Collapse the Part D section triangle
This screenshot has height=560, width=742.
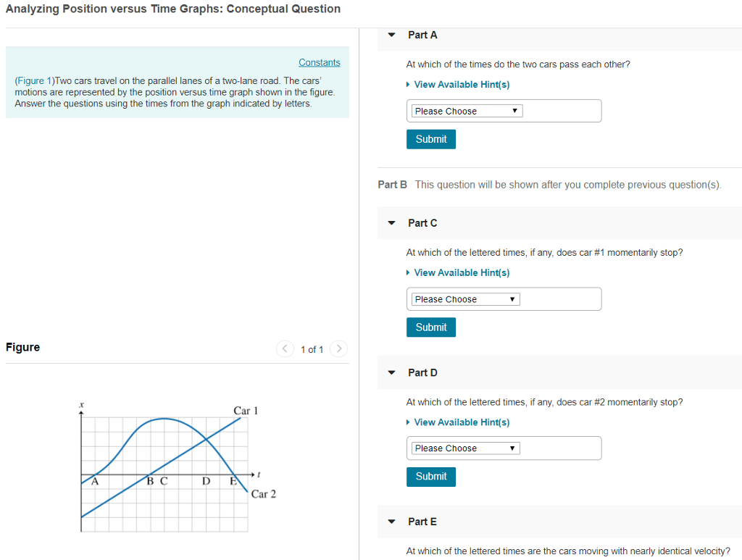pyautogui.click(x=391, y=372)
